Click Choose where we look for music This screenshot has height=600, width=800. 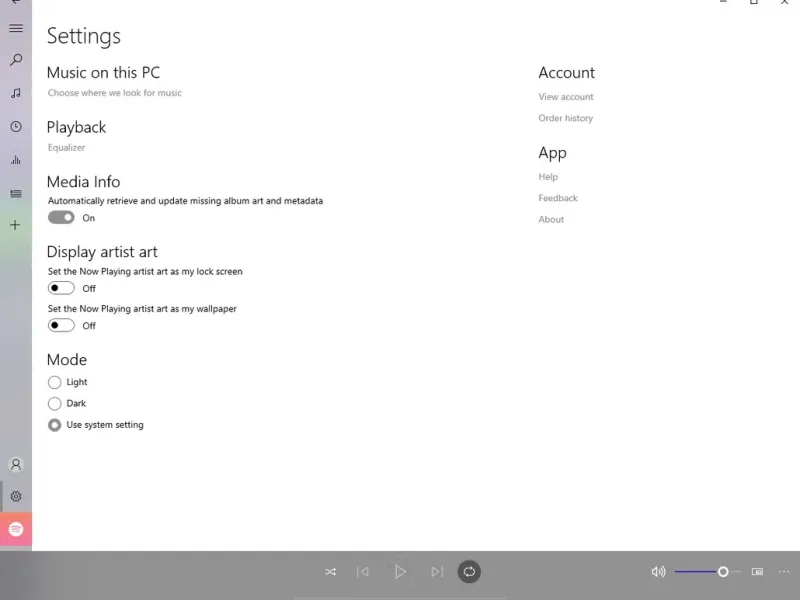click(x=115, y=93)
